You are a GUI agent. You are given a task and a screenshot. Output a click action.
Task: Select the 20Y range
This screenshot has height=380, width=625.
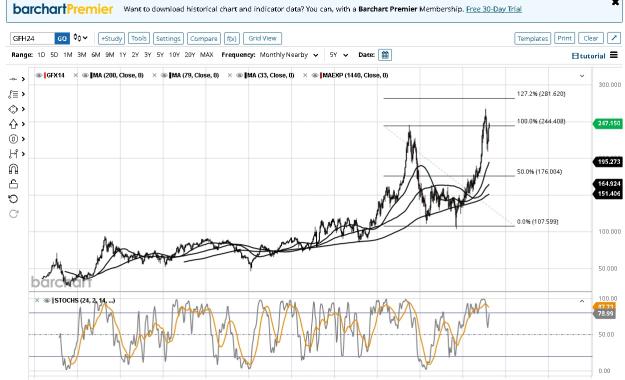click(190, 55)
